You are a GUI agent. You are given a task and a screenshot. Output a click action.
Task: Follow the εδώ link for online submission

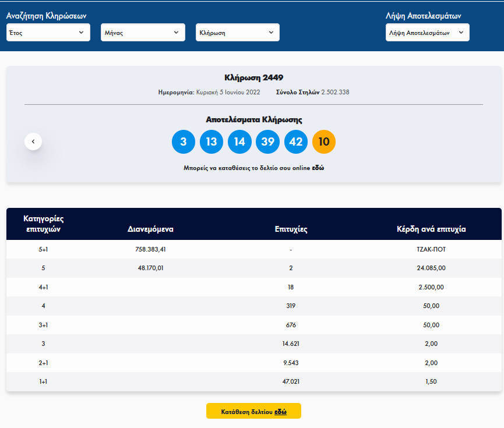pos(318,168)
